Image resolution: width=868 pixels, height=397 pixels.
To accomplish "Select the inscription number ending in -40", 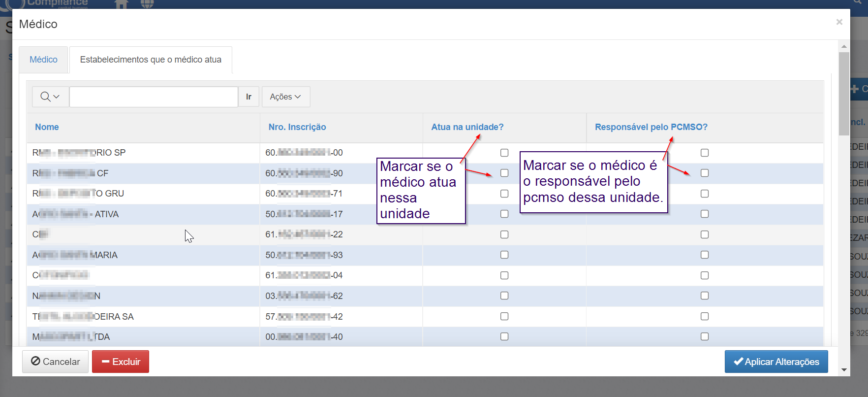I will [x=304, y=337].
